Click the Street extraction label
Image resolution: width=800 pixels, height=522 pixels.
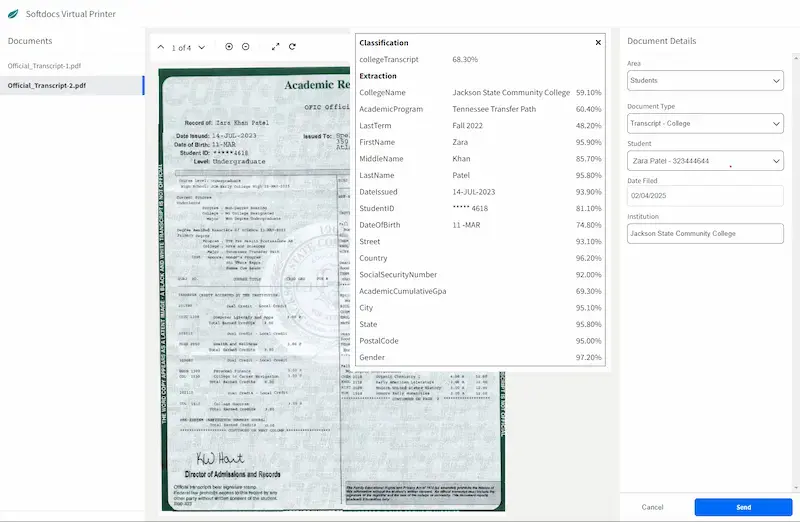point(369,241)
